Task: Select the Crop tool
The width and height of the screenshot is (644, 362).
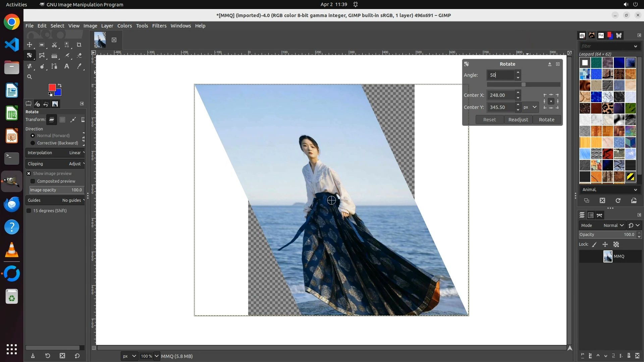Action: [79, 45]
